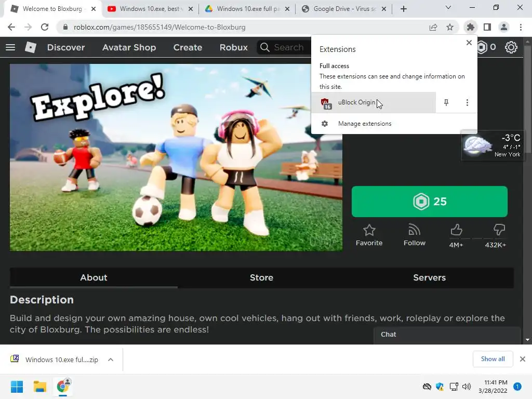Click the share page icon in address bar

tap(433, 27)
